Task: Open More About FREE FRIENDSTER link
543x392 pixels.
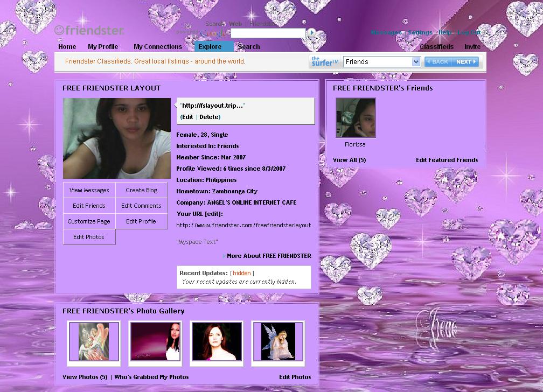Action: coord(269,256)
